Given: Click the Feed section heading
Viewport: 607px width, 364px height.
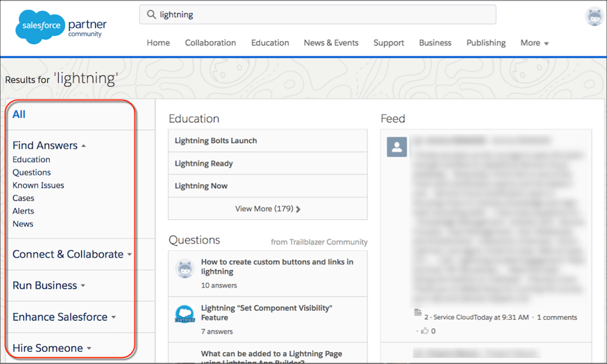Looking at the screenshot, I should point(393,119).
